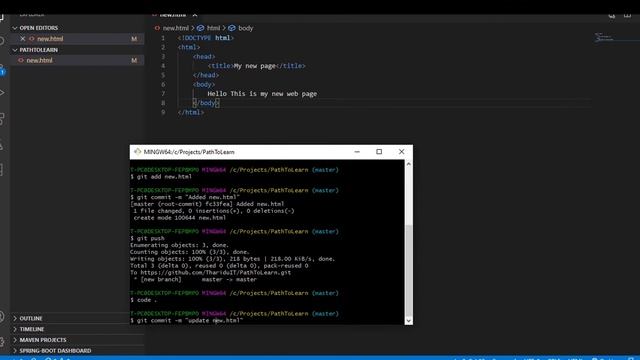
Task: Minimize the MINGW64 terminal window
Action: click(x=357, y=152)
